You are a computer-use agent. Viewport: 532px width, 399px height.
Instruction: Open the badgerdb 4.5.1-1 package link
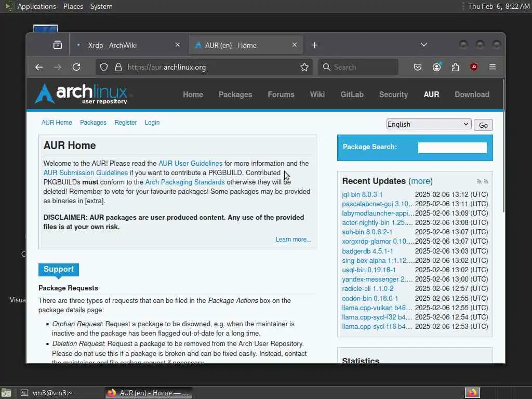coord(367,251)
